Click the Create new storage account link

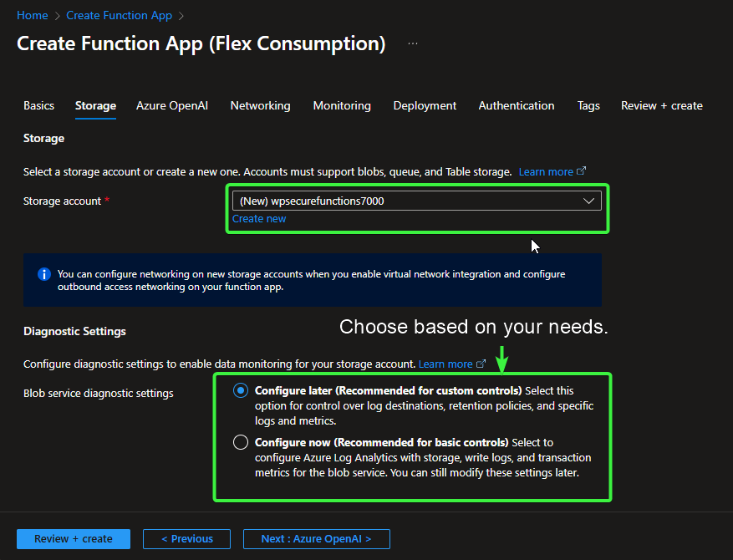[259, 219]
